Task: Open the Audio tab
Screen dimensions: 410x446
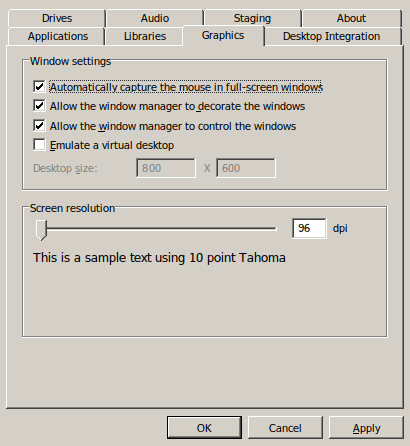Action: click(x=155, y=18)
